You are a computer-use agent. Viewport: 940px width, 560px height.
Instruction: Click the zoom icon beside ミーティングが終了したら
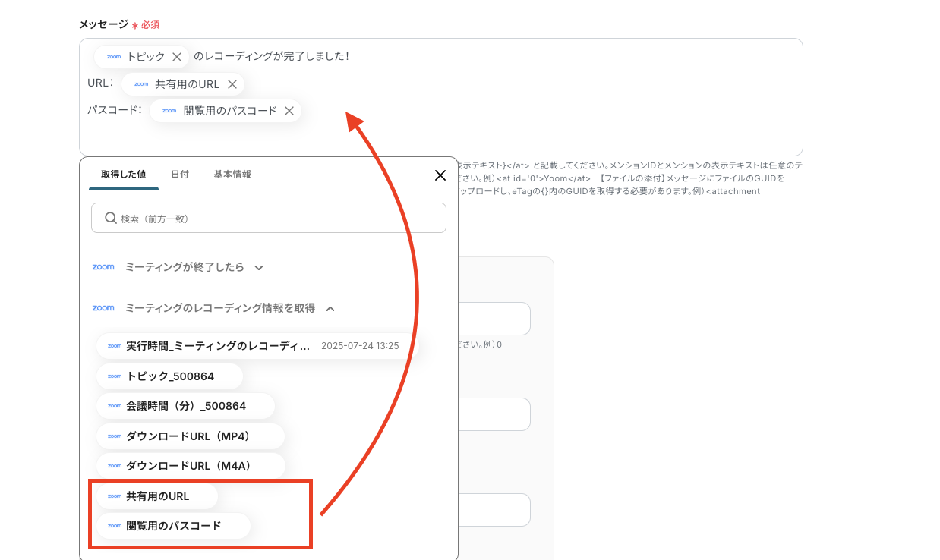click(103, 266)
